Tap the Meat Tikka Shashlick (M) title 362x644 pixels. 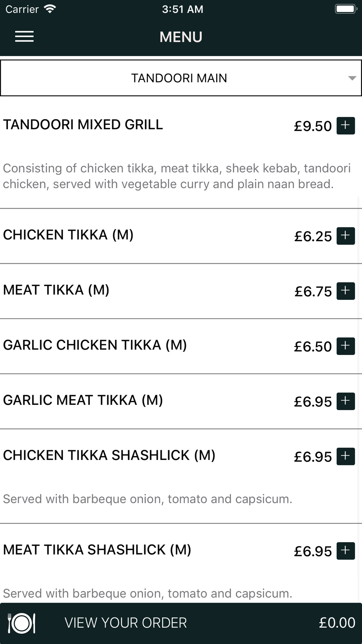(x=97, y=550)
